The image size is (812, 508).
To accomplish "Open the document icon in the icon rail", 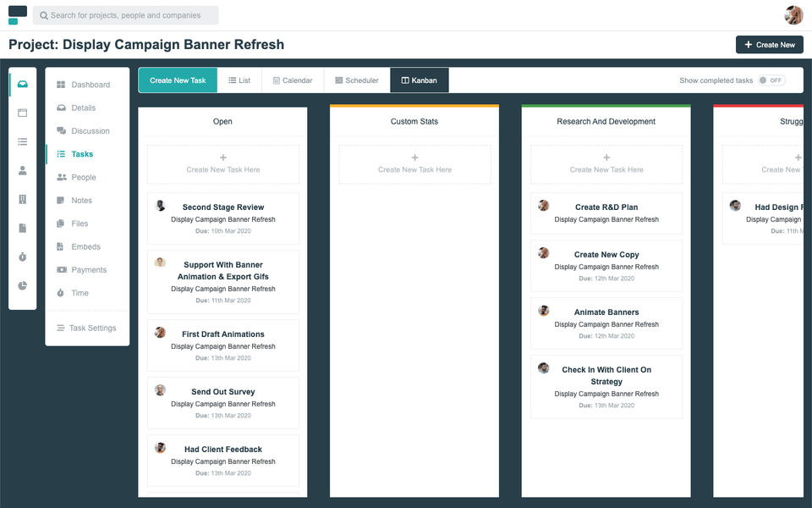I will [22, 228].
